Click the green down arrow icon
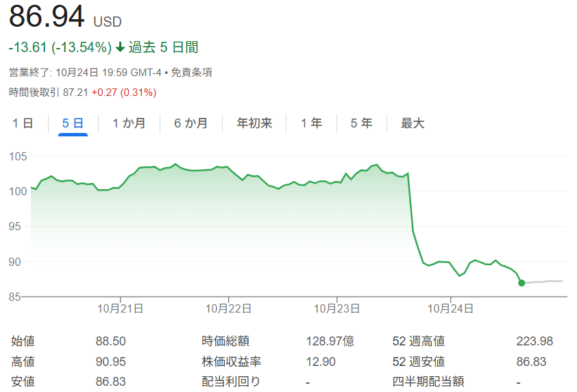This screenshot has height=392, width=577. click(121, 48)
